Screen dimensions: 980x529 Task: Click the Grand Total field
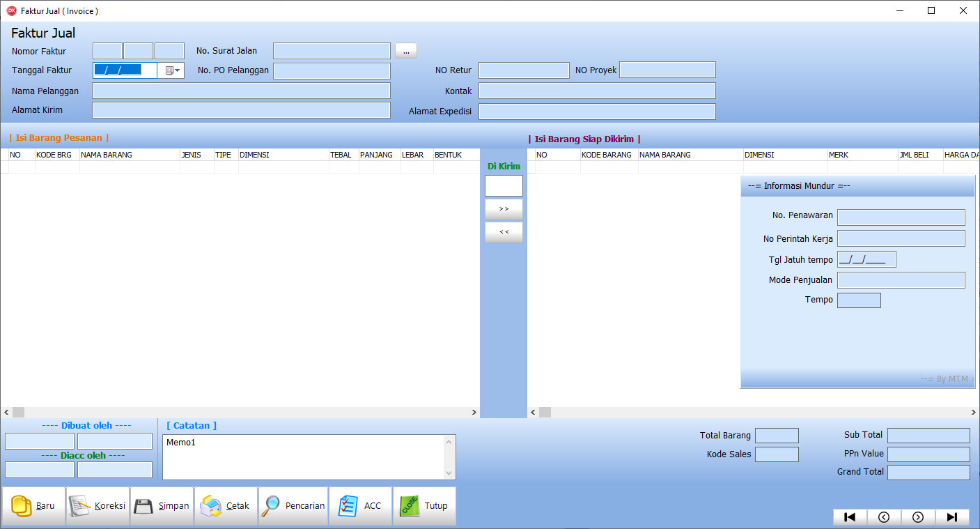[x=928, y=473]
